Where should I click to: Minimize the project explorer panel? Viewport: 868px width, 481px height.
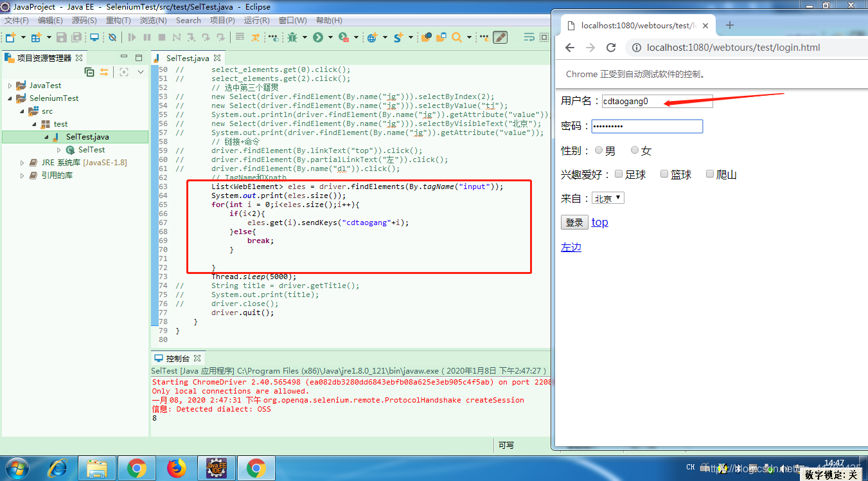123,57
